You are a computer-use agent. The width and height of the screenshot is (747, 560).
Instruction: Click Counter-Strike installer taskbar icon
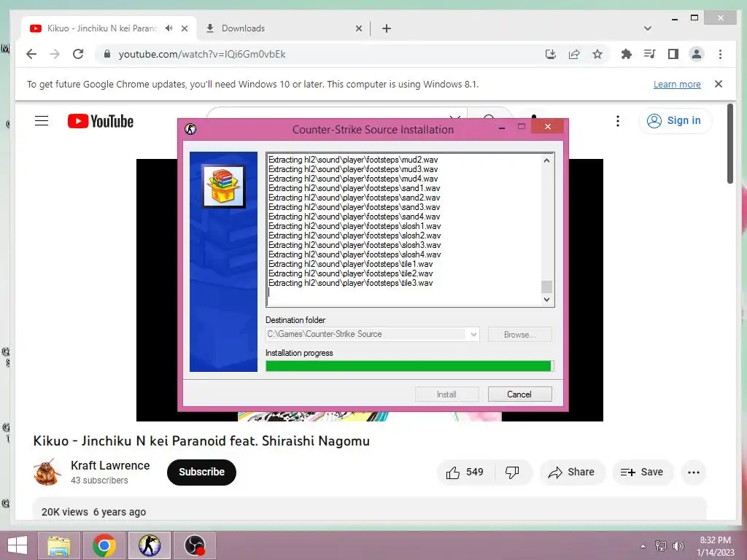[150, 545]
